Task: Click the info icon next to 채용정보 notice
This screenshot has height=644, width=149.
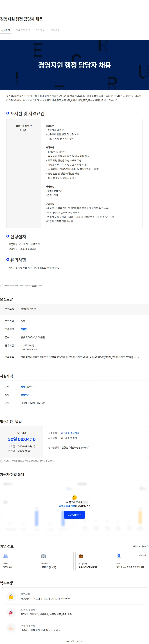Action: point(2,285)
